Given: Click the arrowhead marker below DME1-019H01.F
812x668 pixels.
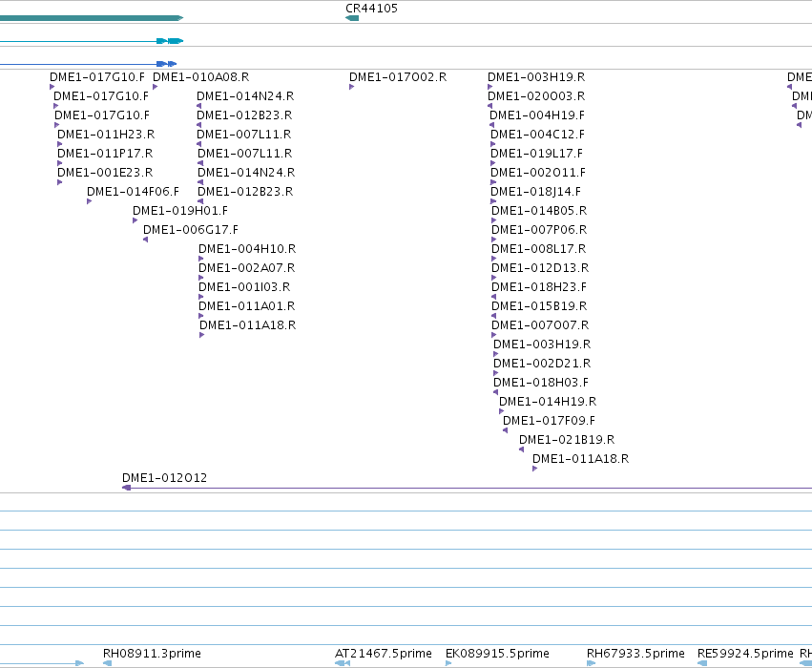Looking at the screenshot, I should [135, 220].
